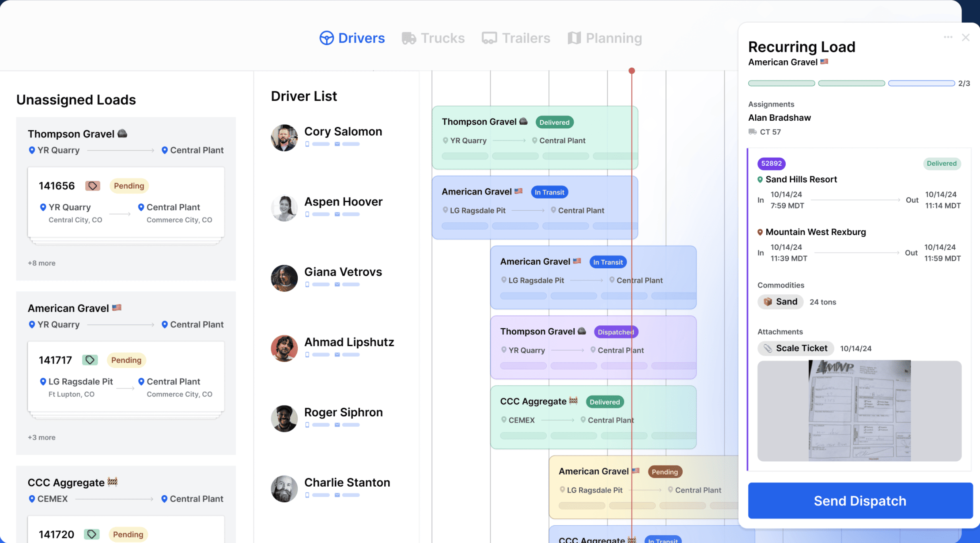Click the red current-time timeline marker
This screenshot has width=980, height=543.
pyautogui.click(x=632, y=71)
